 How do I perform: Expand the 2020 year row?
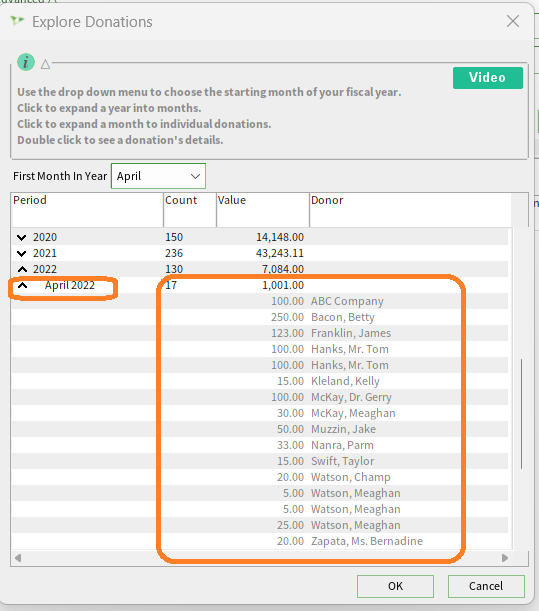pos(22,237)
